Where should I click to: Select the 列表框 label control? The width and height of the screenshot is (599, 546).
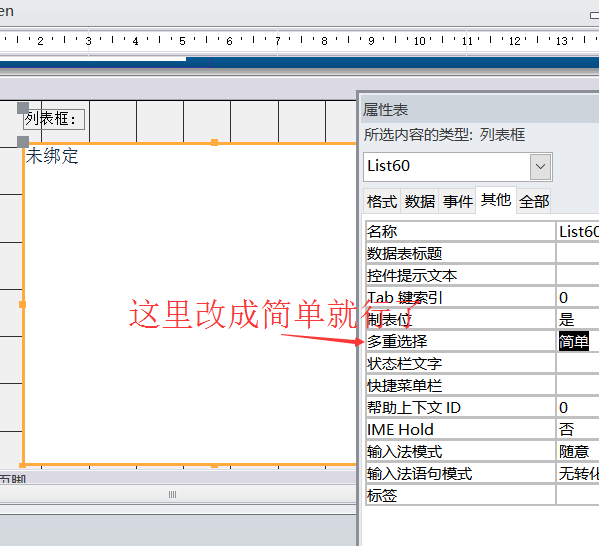53,119
